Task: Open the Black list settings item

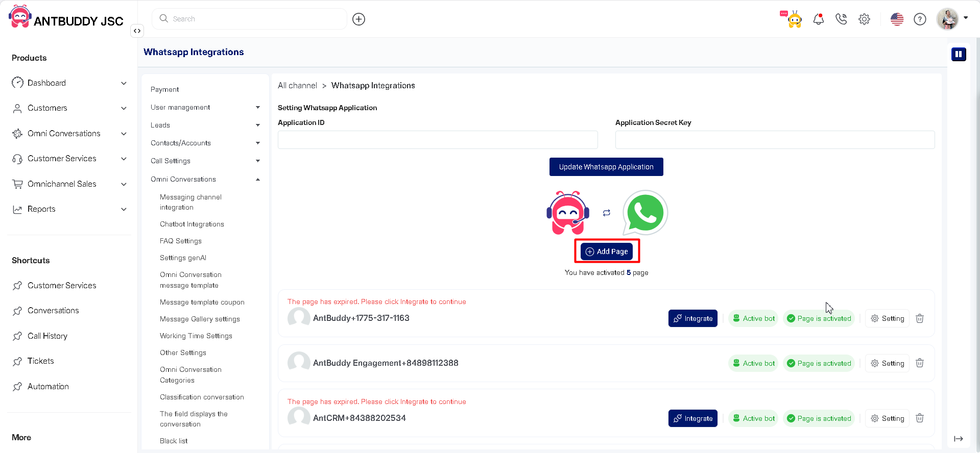Action: (174, 441)
